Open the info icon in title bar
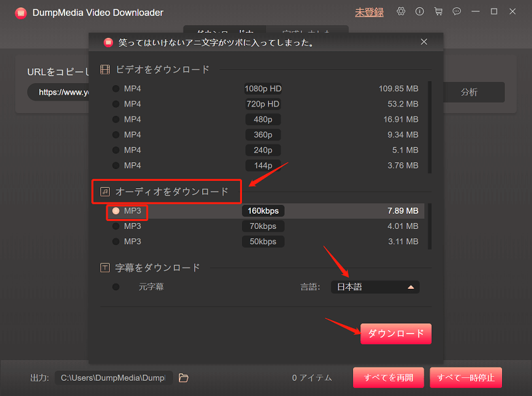 (420, 11)
